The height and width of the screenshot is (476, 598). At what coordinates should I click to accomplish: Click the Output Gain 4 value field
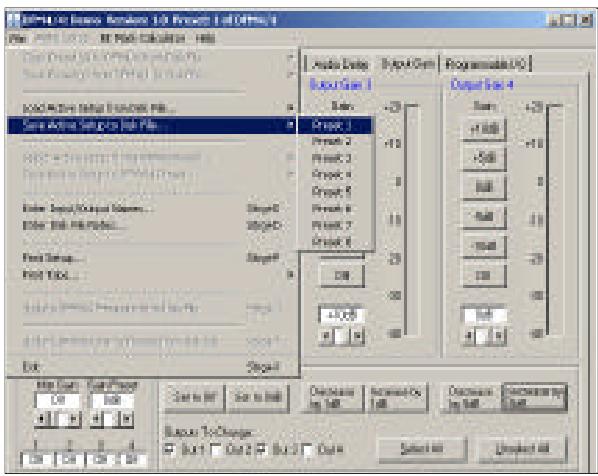click(x=484, y=315)
